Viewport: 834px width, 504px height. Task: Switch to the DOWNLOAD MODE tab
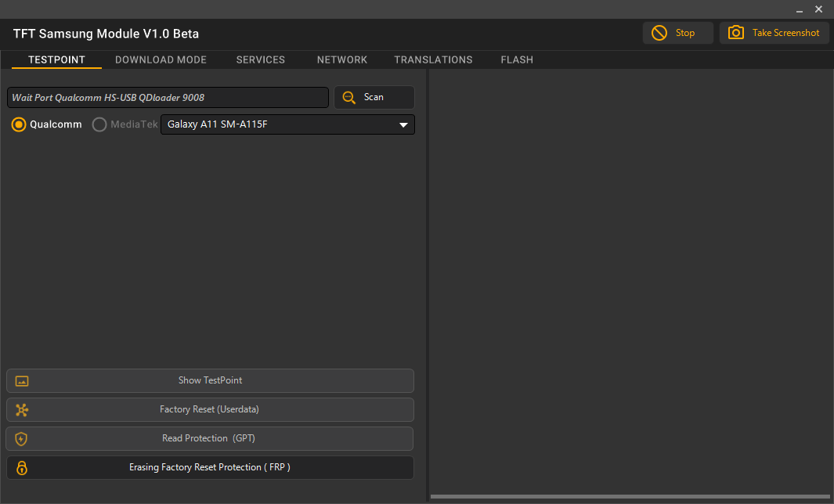click(161, 59)
